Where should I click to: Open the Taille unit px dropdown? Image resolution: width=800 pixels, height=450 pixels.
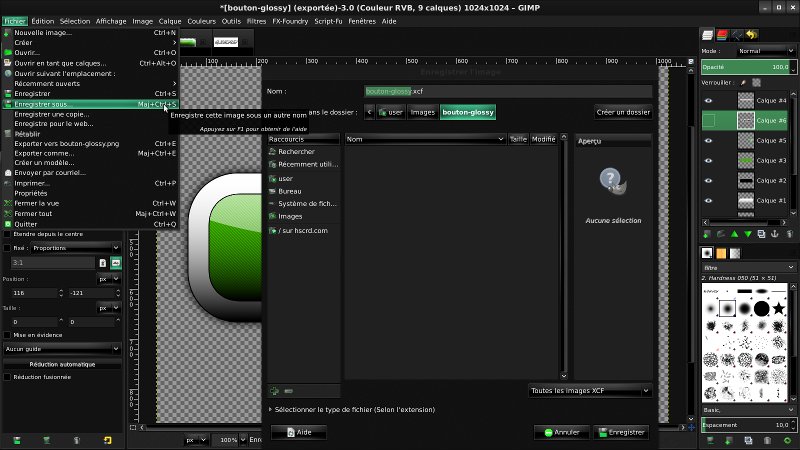(109, 308)
